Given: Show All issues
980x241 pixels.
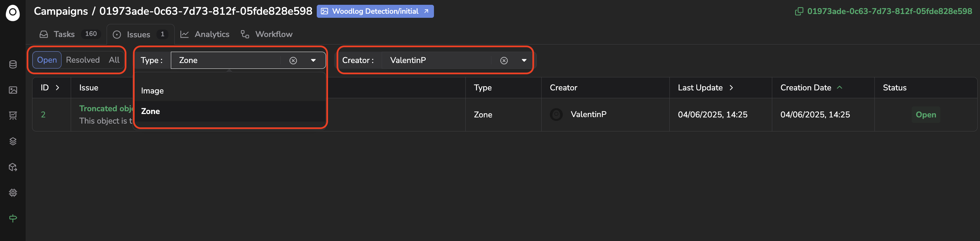Looking at the screenshot, I should [114, 60].
